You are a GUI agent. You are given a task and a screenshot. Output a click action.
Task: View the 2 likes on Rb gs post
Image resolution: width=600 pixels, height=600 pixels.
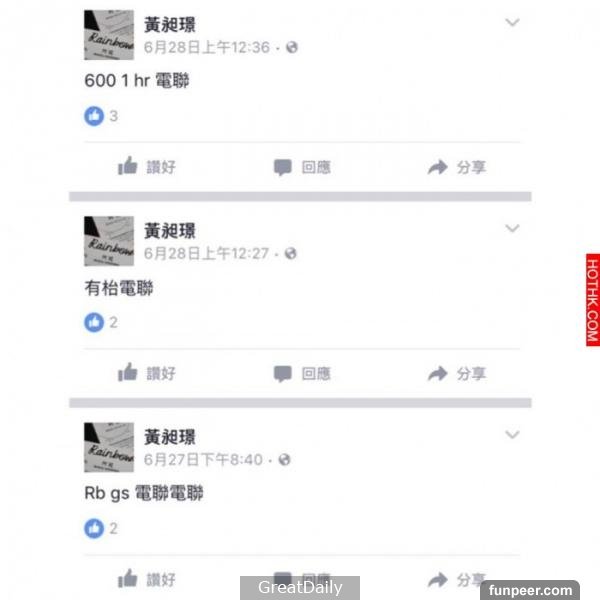(101, 528)
